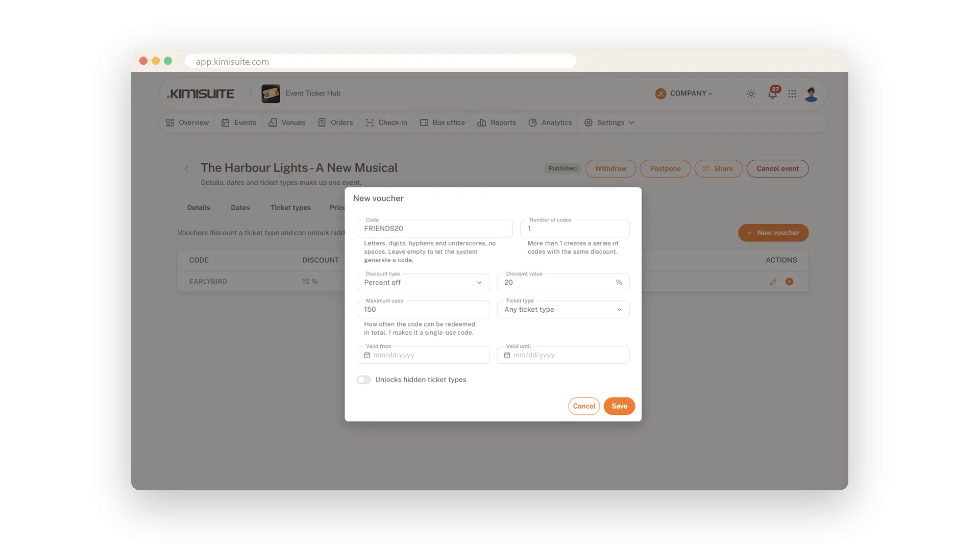Save the new voucher

619,406
